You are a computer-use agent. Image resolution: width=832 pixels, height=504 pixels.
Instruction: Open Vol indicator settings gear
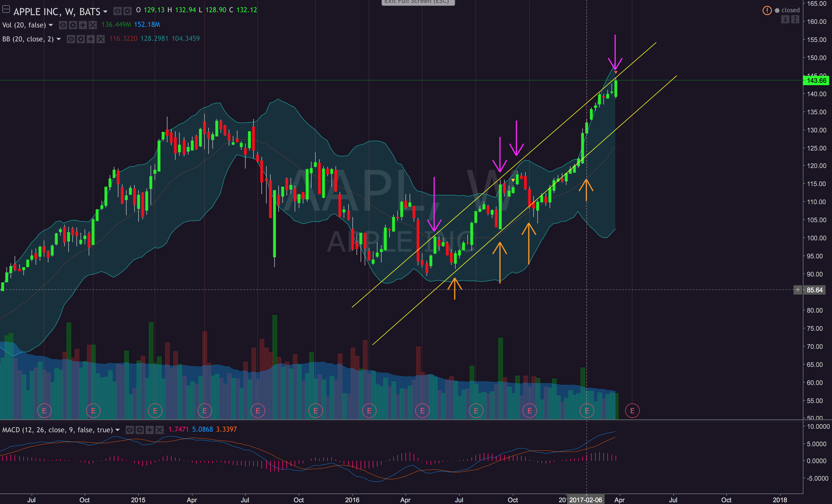click(x=73, y=25)
